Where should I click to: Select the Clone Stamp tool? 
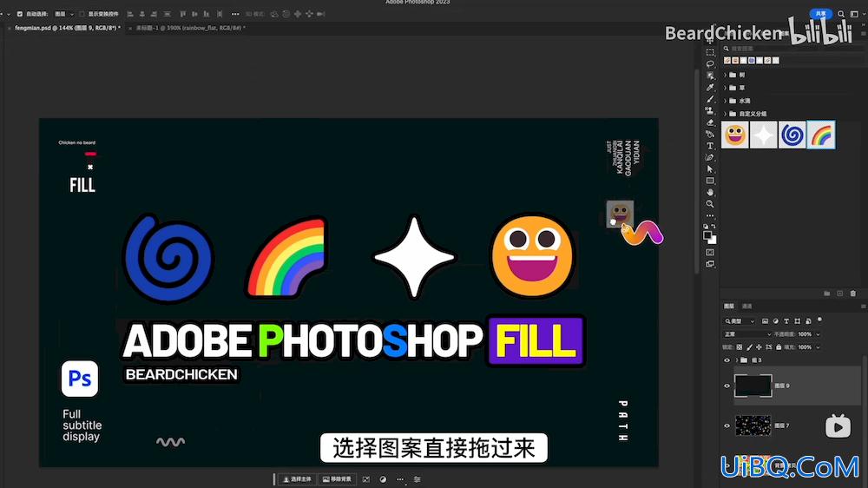(710, 110)
